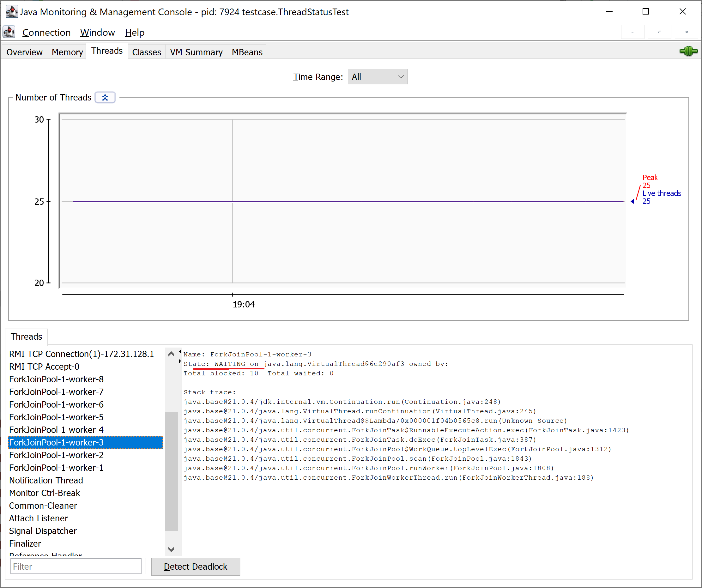Click the green connection status icon
The width and height of the screenshot is (702, 588).
688,51
